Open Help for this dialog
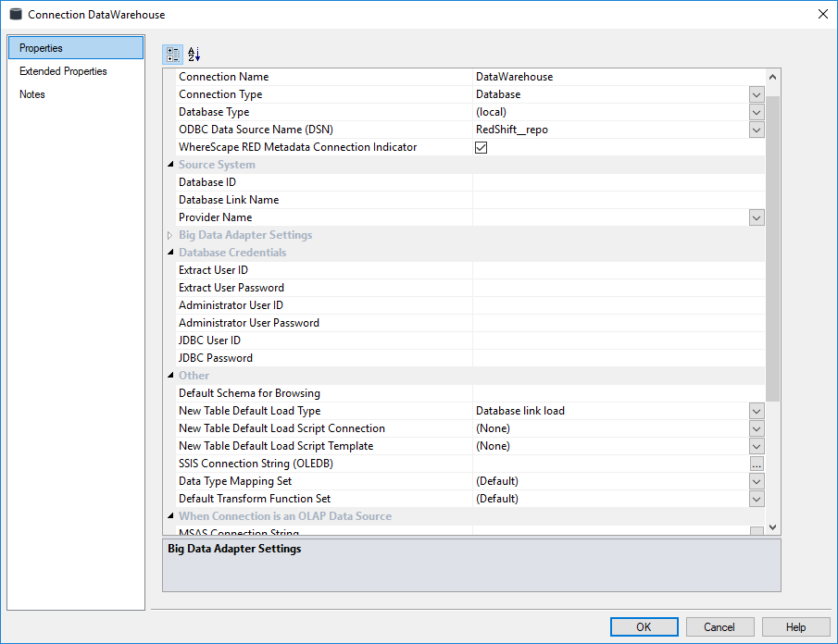This screenshot has width=838, height=644. [795, 627]
